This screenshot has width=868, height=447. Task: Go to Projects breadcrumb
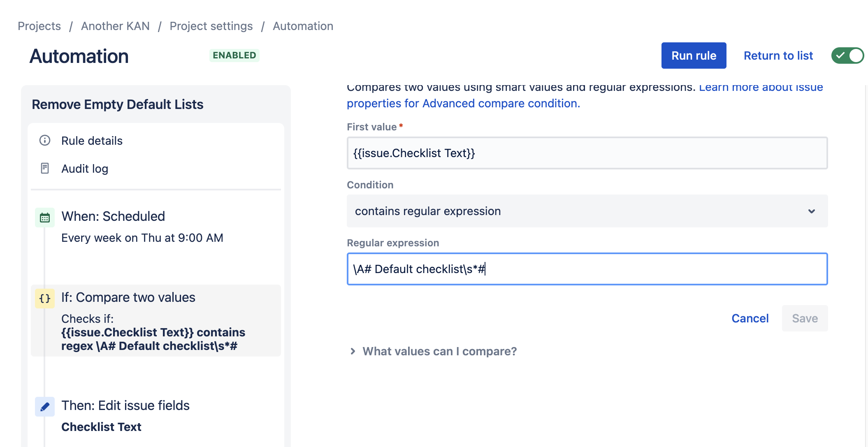[39, 26]
